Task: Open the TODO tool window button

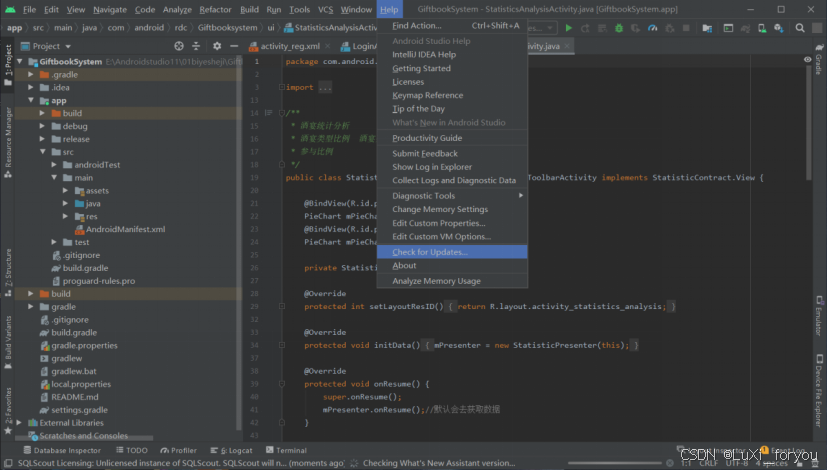Action: pyautogui.click(x=132, y=450)
